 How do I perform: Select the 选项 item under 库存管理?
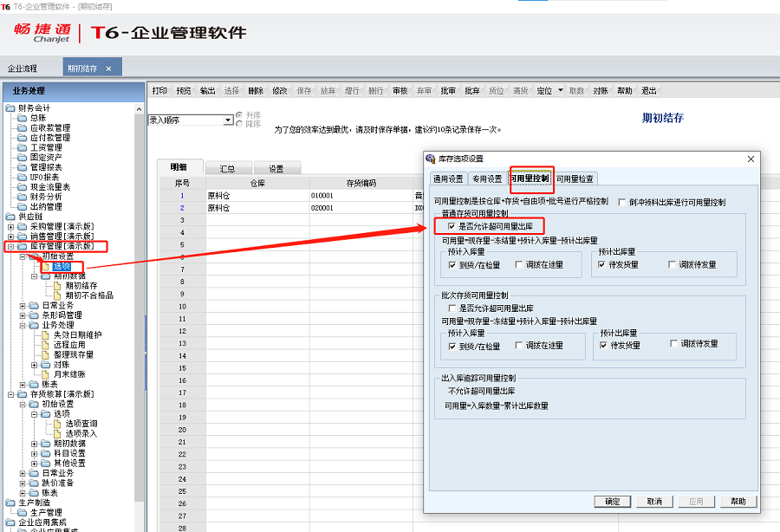[x=62, y=267]
